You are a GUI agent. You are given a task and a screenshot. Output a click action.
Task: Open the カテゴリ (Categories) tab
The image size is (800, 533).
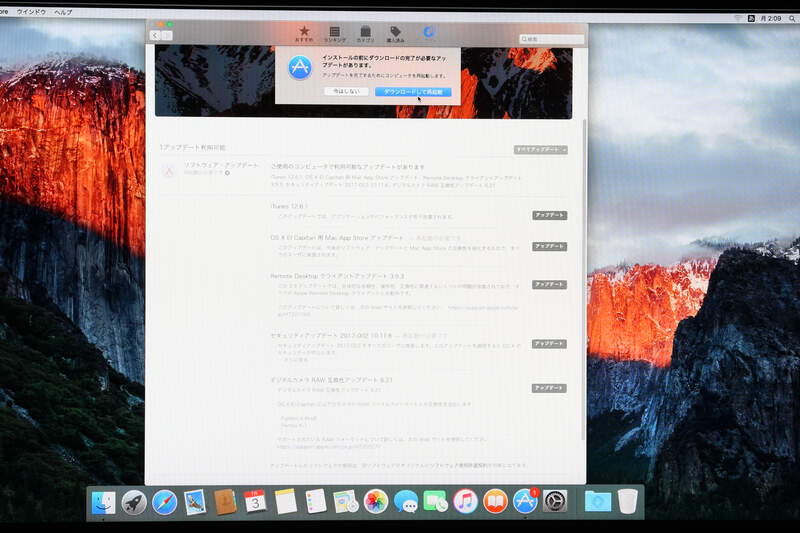(365, 34)
